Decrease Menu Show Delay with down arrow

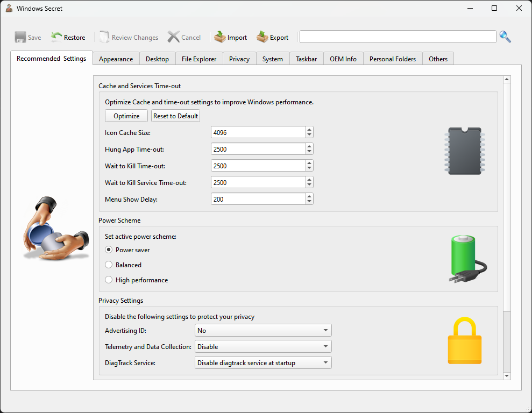(x=309, y=202)
